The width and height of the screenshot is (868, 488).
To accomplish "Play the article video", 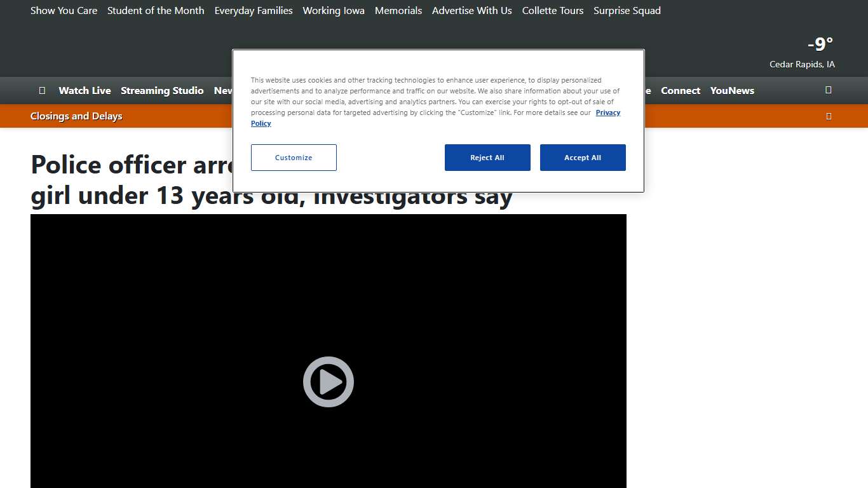I will click(328, 382).
